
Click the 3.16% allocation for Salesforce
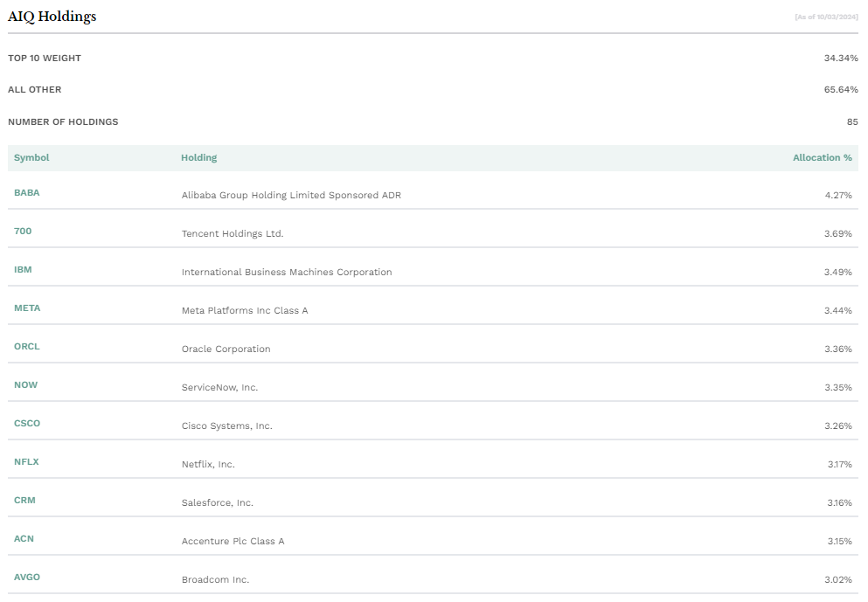click(x=840, y=503)
